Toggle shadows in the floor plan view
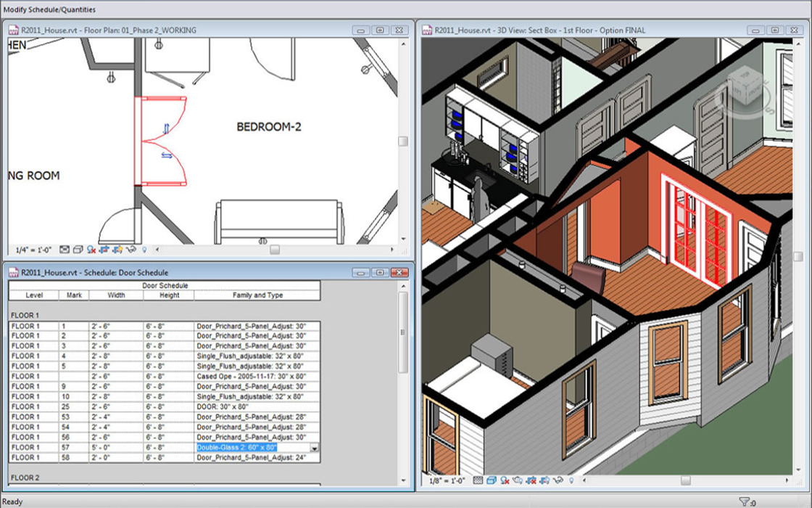 [x=91, y=249]
